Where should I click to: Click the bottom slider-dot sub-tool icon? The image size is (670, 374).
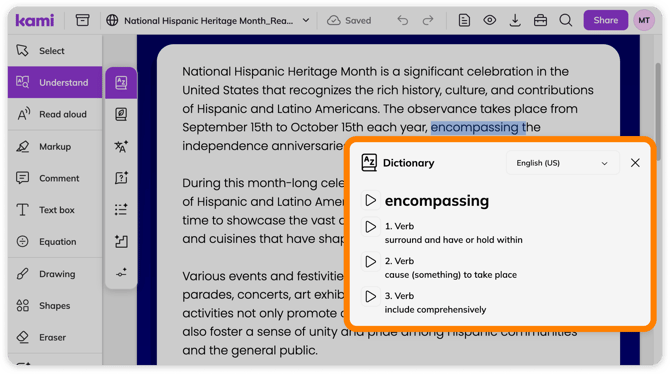(121, 273)
